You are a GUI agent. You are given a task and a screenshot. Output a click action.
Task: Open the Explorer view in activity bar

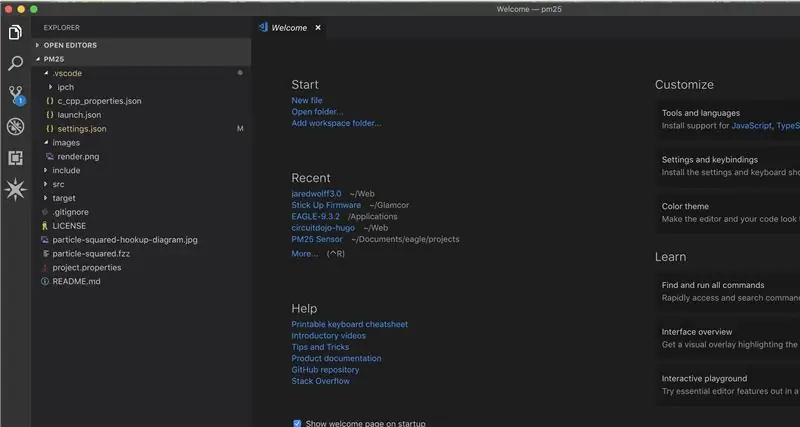pos(15,33)
